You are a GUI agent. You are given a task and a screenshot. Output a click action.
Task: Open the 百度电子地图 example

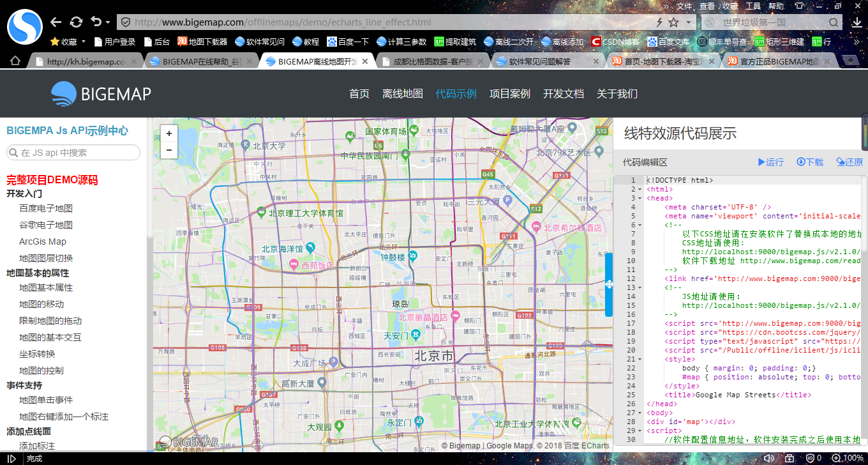coord(46,208)
